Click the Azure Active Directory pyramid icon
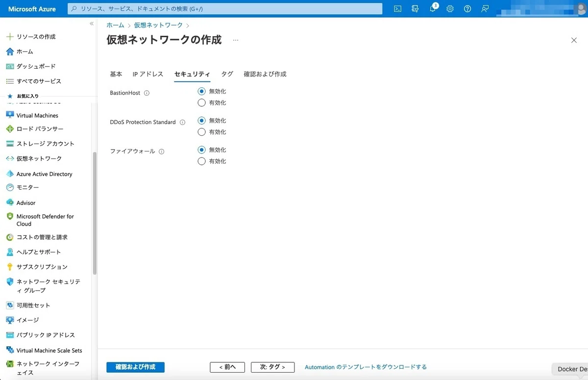The width and height of the screenshot is (588, 380). coord(10,174)
